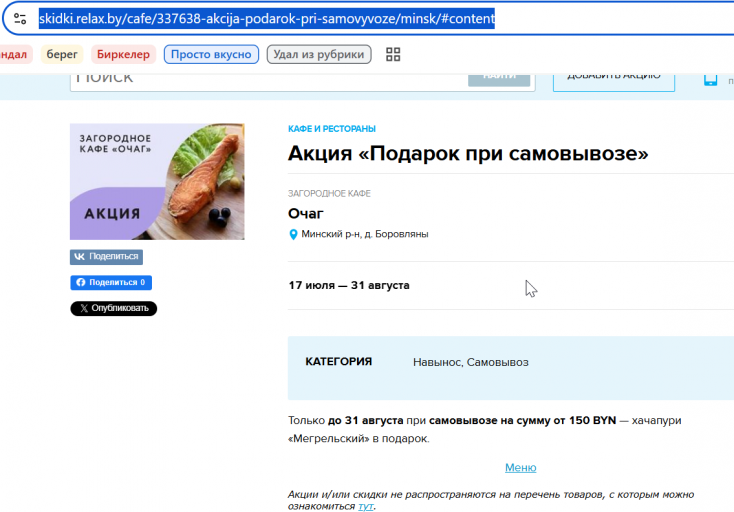Click the Найти search button
This screenshot has height=512, width=734.
click(x=499, y=80)
